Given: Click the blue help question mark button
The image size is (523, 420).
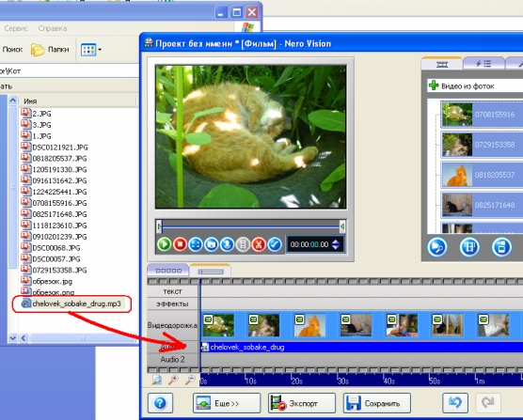Looking at the screenshot, I should [161, 403].
